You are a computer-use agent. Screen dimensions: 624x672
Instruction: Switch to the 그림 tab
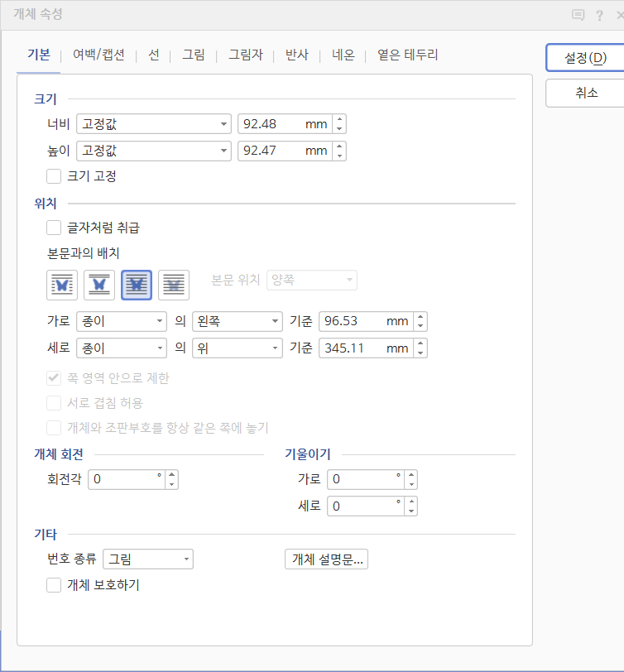point(194,55)
